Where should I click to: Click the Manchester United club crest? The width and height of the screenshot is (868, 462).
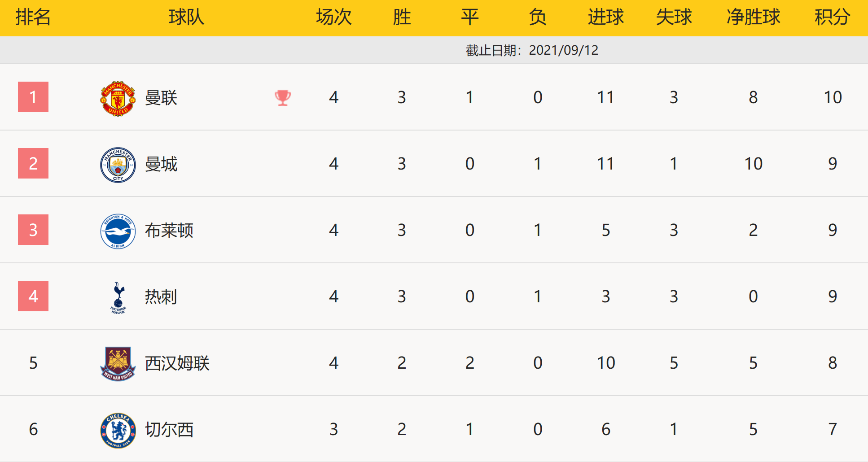click(118, 98)
